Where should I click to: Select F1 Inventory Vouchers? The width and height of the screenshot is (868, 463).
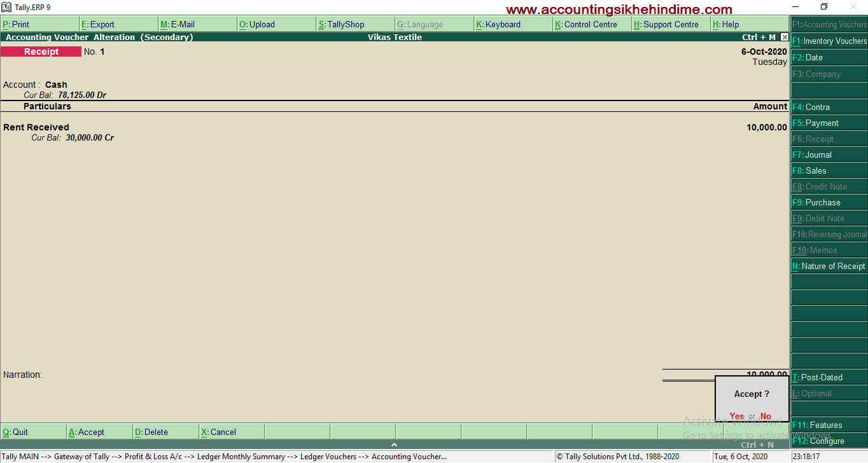coord(829,41)
